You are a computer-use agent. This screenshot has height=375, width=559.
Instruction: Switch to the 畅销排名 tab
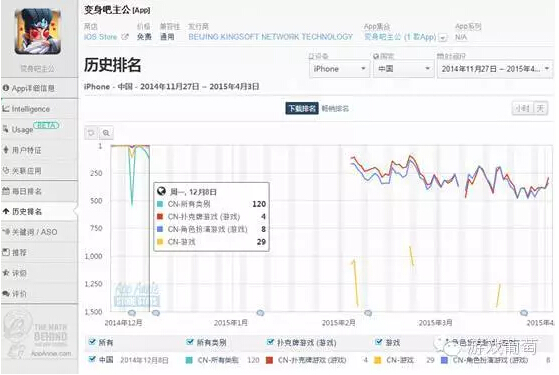pos(335,109)
